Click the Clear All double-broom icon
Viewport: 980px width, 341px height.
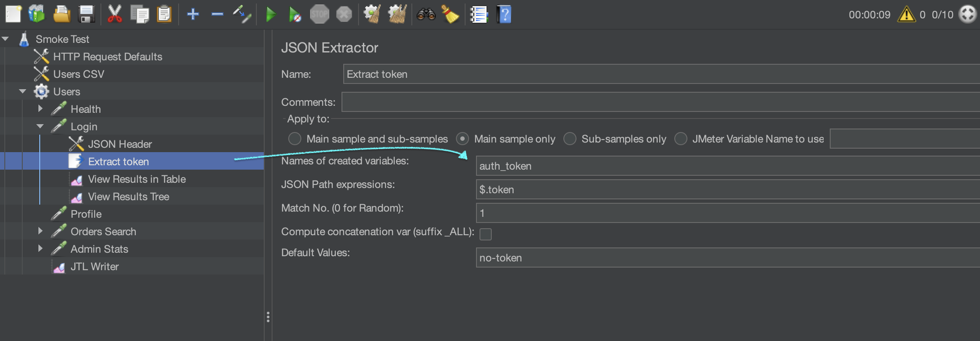pyautogui.click(x=397, y=15)
